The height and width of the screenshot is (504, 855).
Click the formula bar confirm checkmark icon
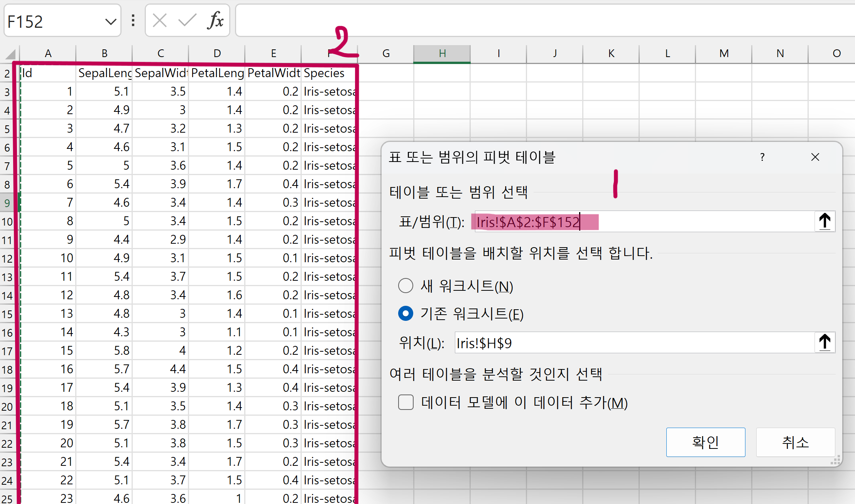187,20
